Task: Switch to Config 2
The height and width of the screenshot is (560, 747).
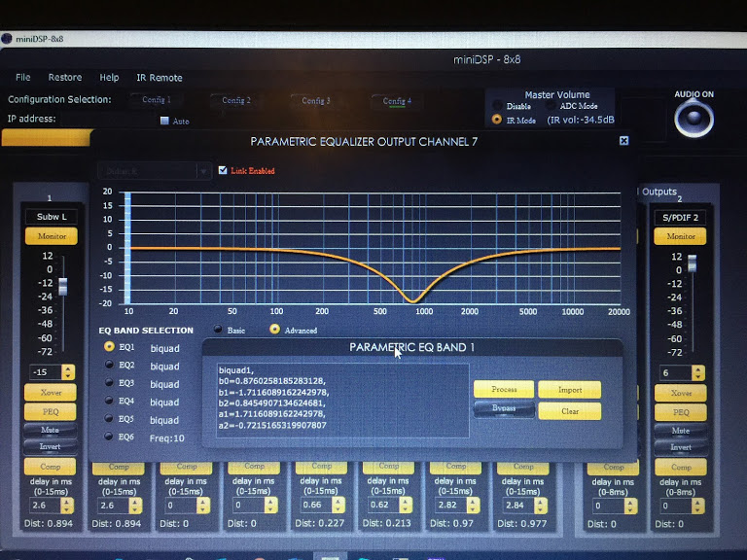Action: tap(235, 100)
